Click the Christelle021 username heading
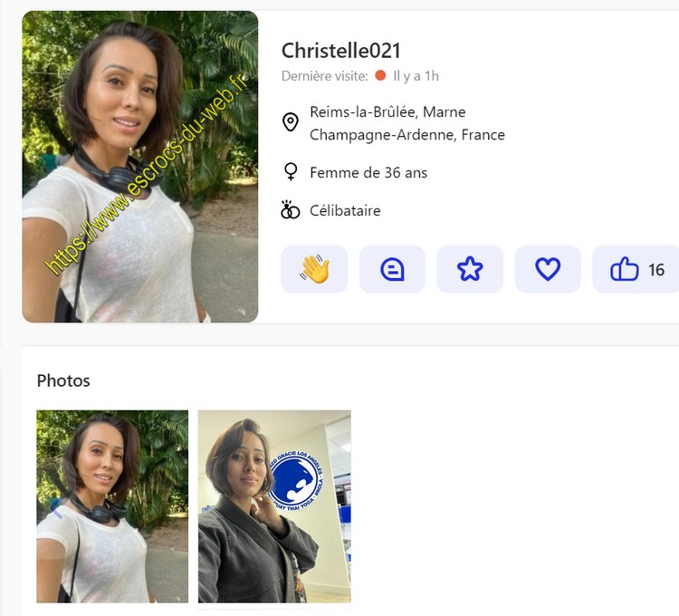The image size is (679, 616). click(341, 51)
